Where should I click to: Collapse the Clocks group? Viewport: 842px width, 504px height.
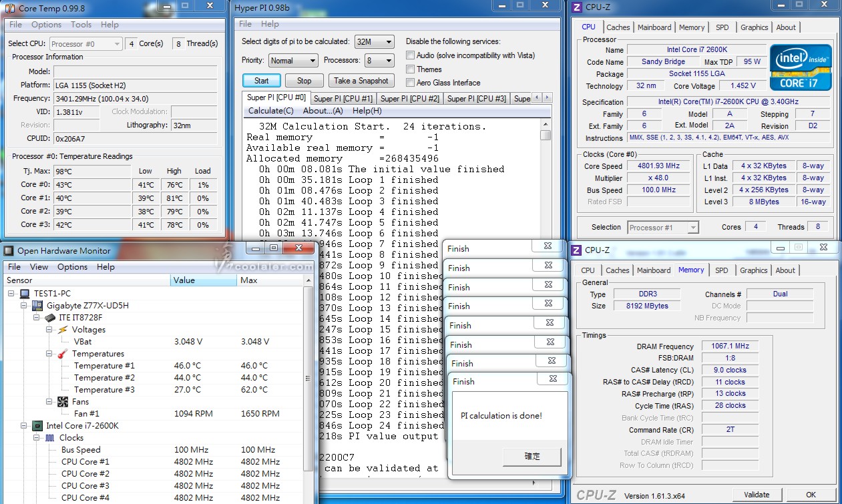coord(37,438)
